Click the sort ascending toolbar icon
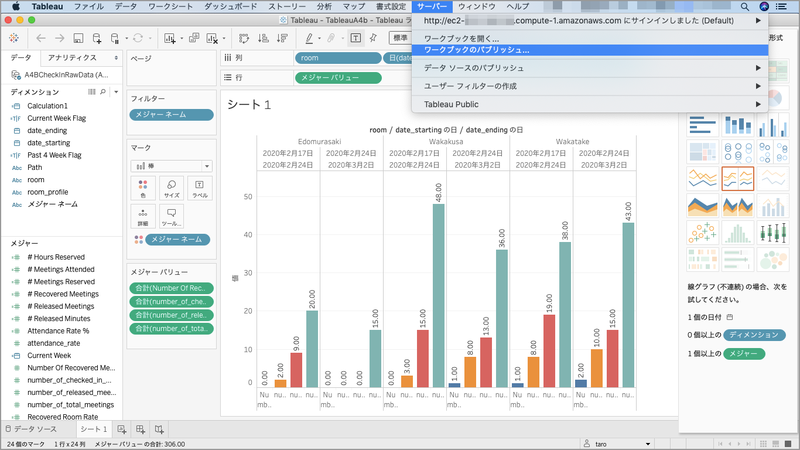The height and width of the screenshot is (450, 800). pos(263,38)
